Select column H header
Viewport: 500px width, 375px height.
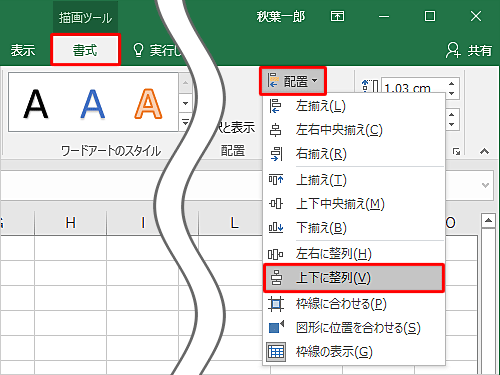(x=70, y=223)
